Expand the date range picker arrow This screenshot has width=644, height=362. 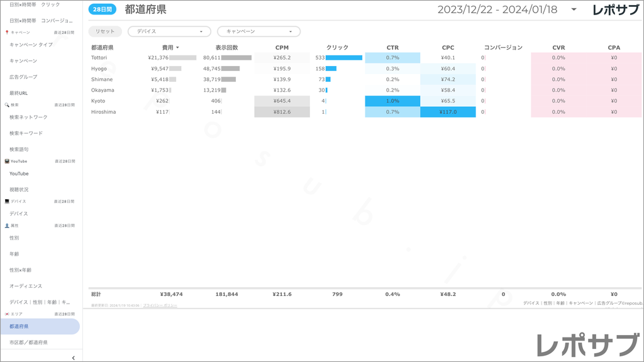(574, 10)
